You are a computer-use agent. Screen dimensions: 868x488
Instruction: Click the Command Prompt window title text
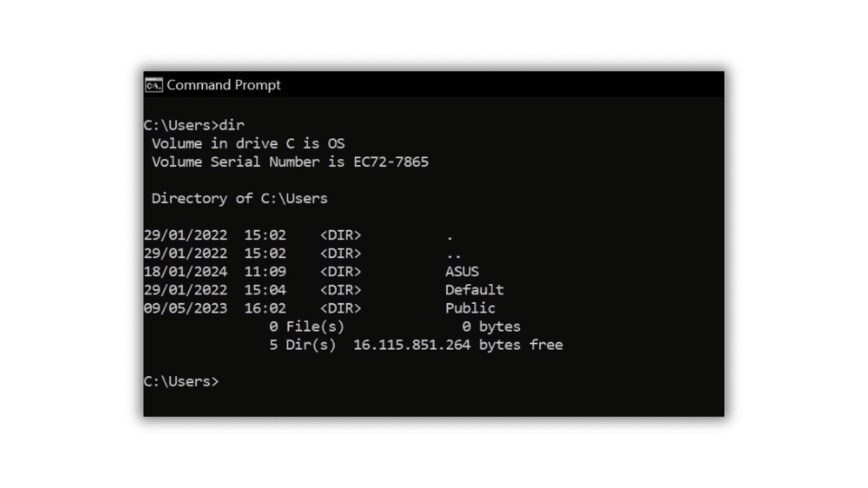pos(224,85)
